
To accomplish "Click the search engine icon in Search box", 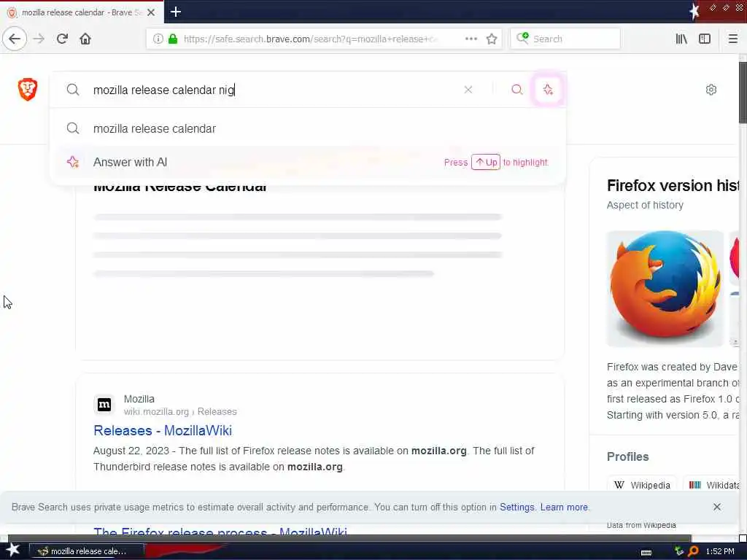I will coord(522,38).
